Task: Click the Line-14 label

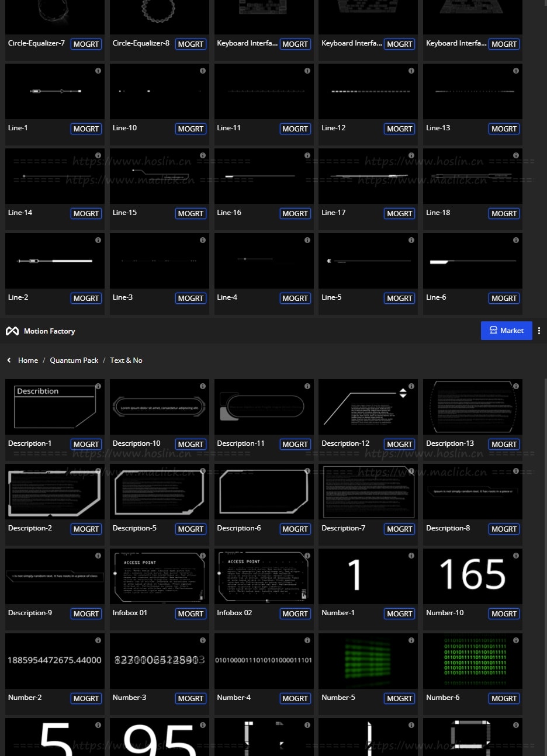Action: pos(20,213)
